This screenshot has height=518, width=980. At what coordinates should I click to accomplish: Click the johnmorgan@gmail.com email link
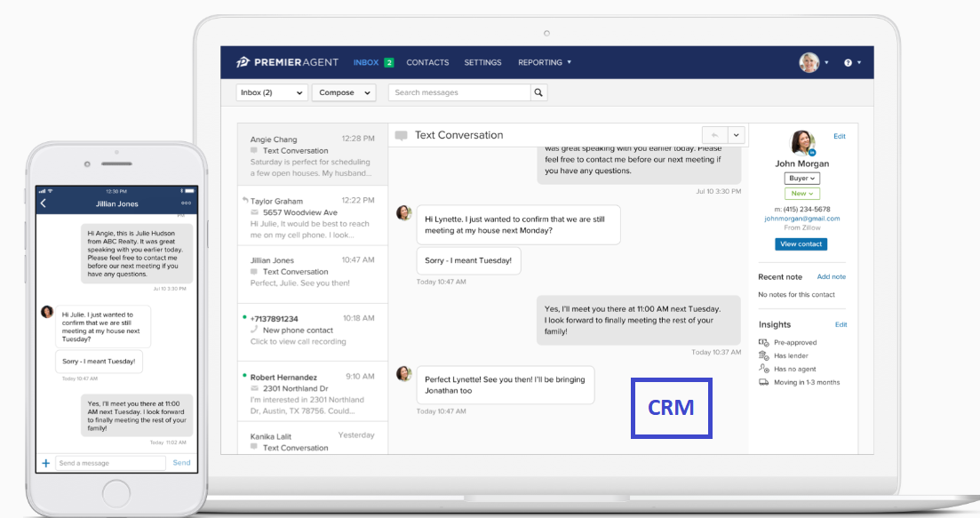[802, 219]
